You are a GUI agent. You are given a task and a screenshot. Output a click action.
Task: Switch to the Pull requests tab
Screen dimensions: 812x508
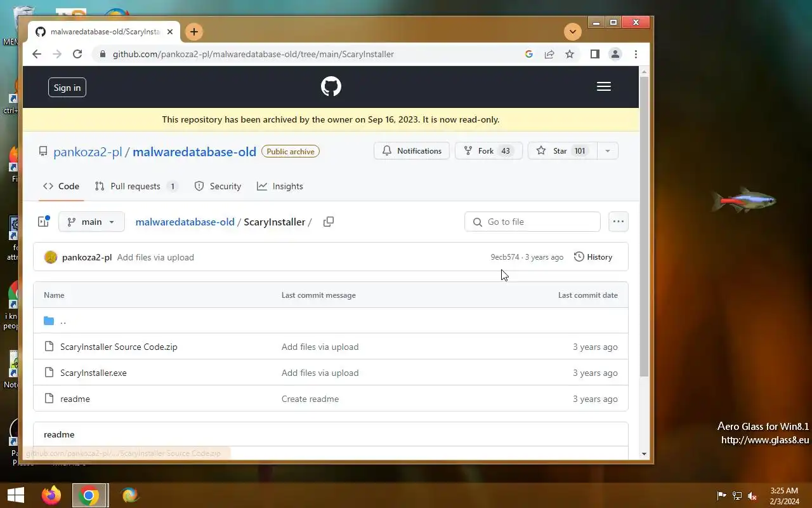[136, 186]
